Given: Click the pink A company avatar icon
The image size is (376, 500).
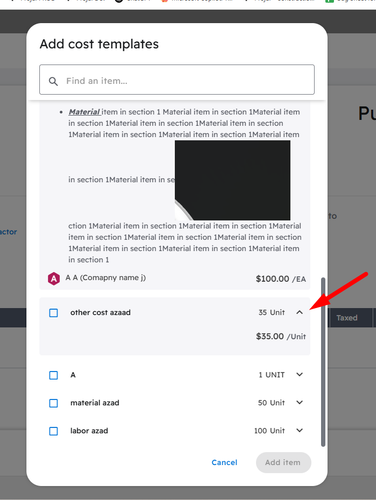Looking at the screenshot, I should coord(54,279).
